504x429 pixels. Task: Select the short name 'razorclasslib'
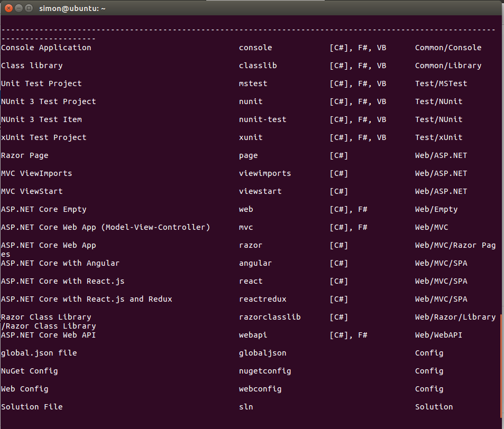(x=270, y=318)
